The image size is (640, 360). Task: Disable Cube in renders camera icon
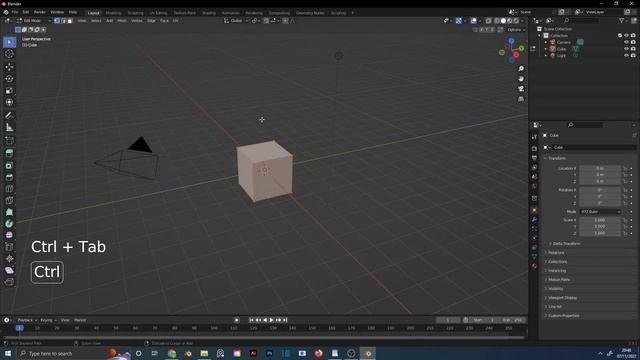click(633, 49)
